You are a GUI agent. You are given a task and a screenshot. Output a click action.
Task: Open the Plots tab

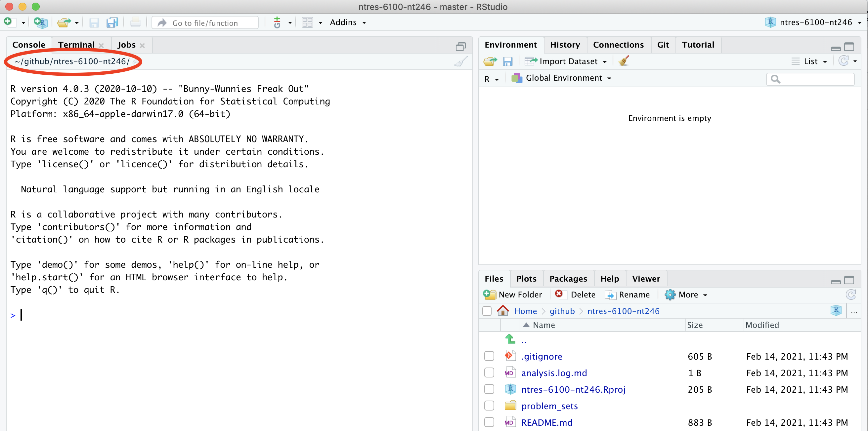click(526, 279)
